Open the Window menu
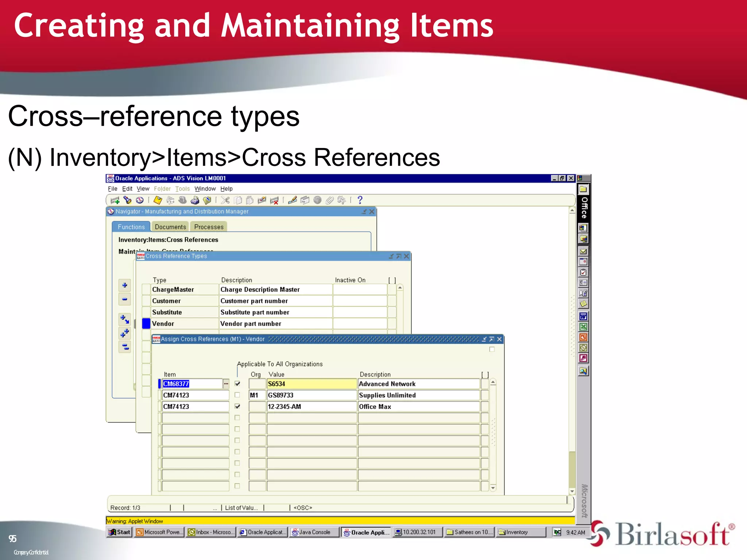The image size is (747, 560). [205, 189]
